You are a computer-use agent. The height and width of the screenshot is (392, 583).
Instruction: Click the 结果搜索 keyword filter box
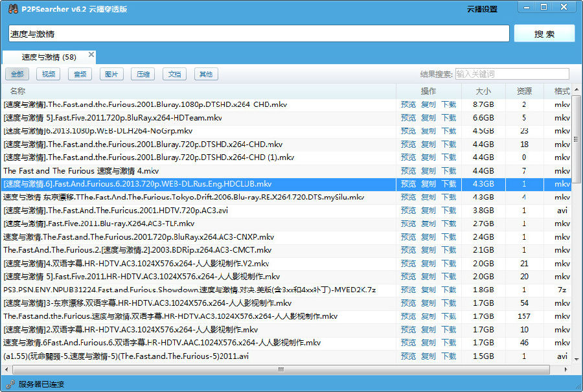(512, 73)
